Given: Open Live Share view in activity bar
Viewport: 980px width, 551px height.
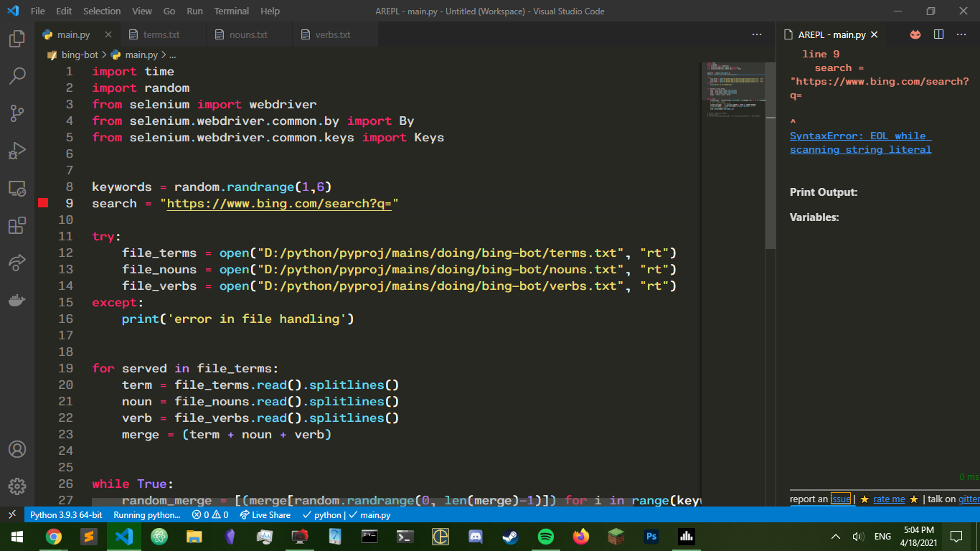Looking at the screenshot, I should coord(17,263).
